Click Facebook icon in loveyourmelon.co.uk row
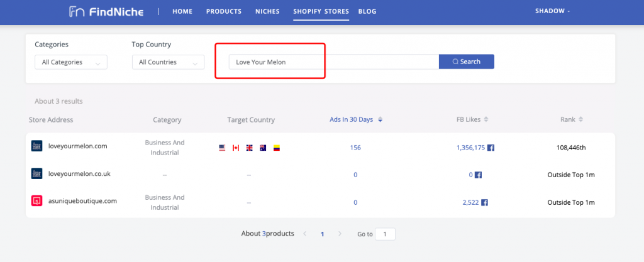Image resolution: width=644 pixels, height=262 pixels. tap(478, 175)
